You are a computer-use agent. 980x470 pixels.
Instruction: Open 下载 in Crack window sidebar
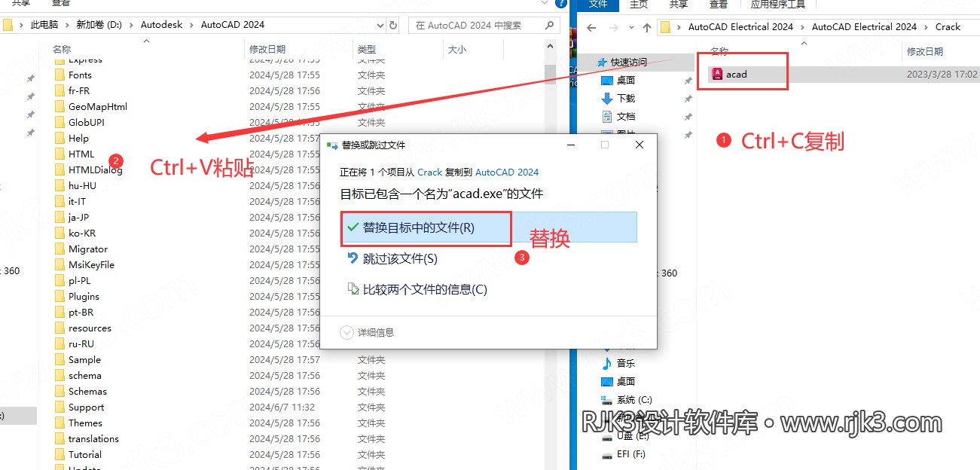pos(626,98)
